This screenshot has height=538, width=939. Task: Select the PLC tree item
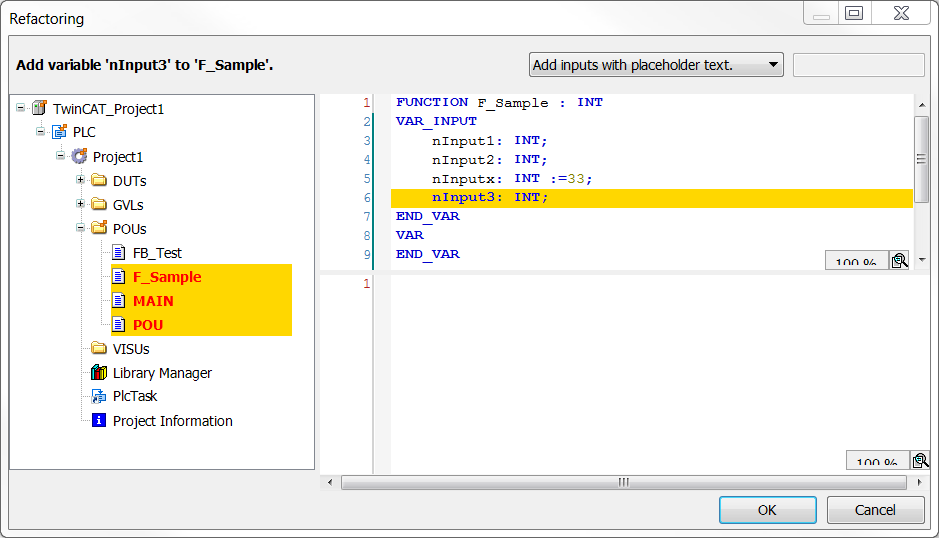[x=84, y=132]
